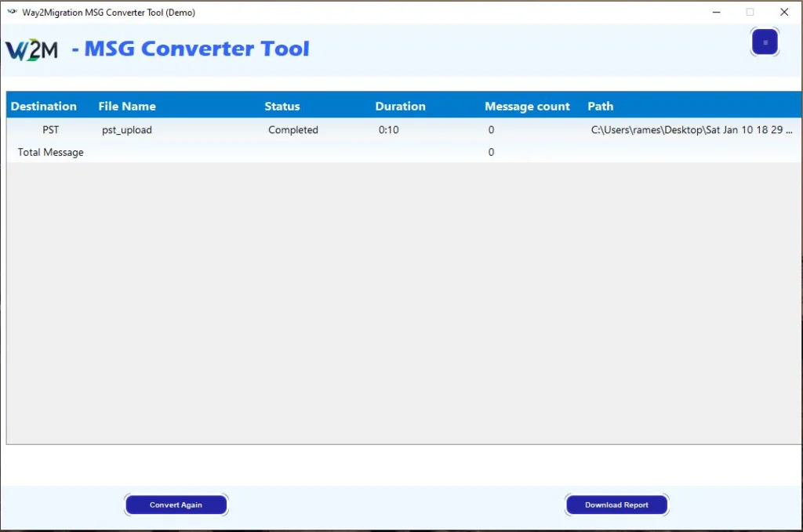Image resolution: width=803 pixels, height=532 pixels.
Task: Select the Status column header
Action: 282,107
